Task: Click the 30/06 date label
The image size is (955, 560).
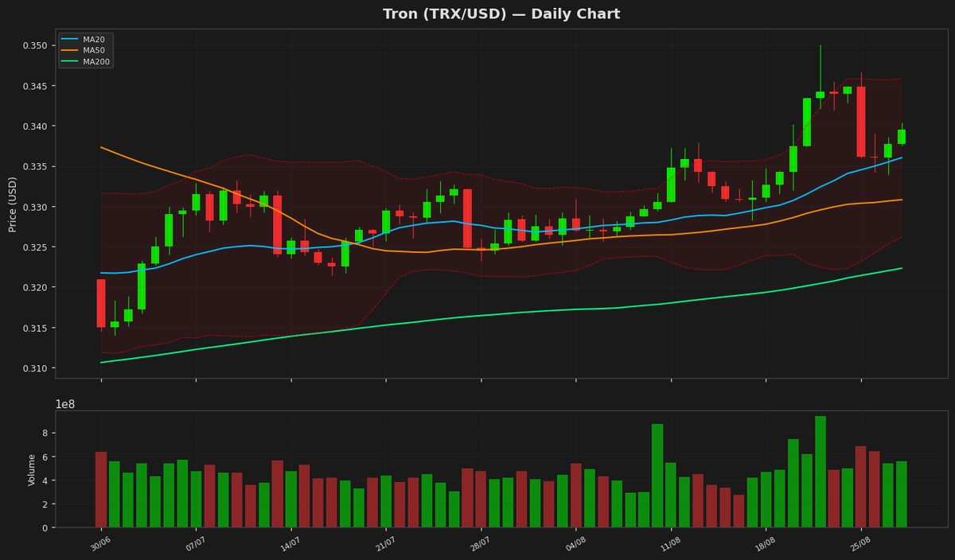Action: pos(100,542)
